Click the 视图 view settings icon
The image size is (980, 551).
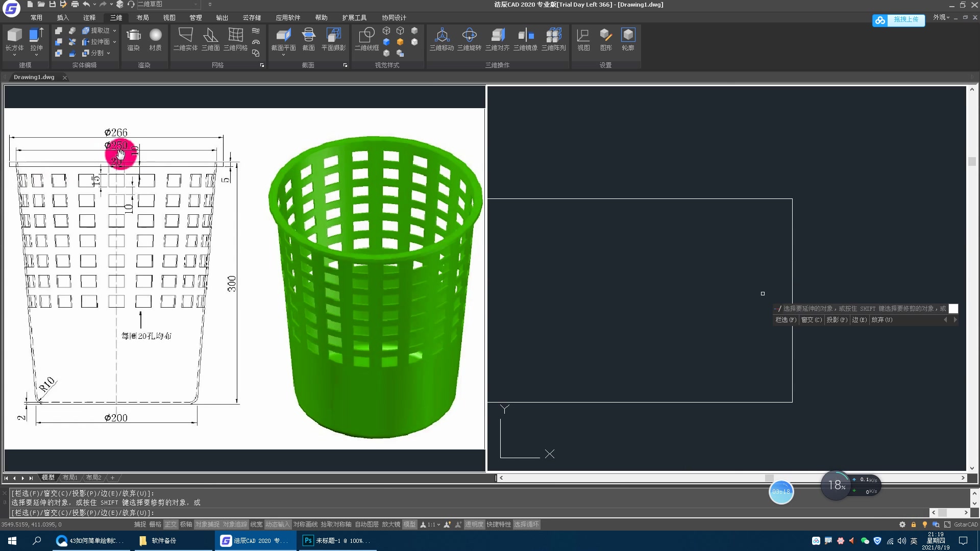click(583, 39)
